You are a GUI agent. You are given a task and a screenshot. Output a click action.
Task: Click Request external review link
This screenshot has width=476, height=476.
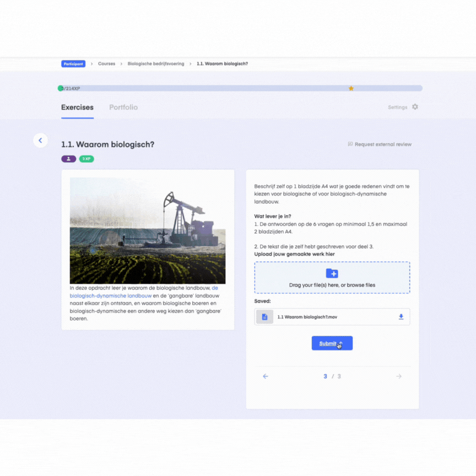coord(383,144)
